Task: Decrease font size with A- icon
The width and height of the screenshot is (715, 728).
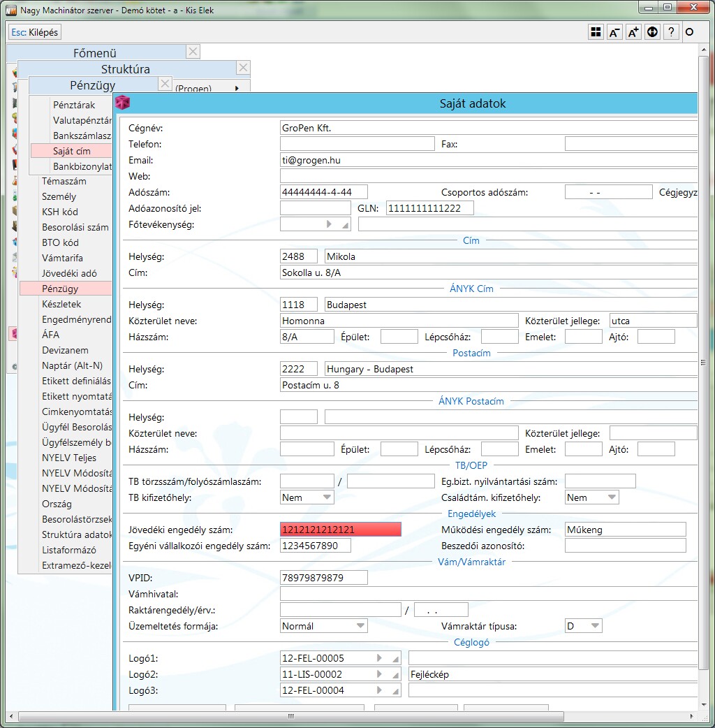Action: click(614, 32)
